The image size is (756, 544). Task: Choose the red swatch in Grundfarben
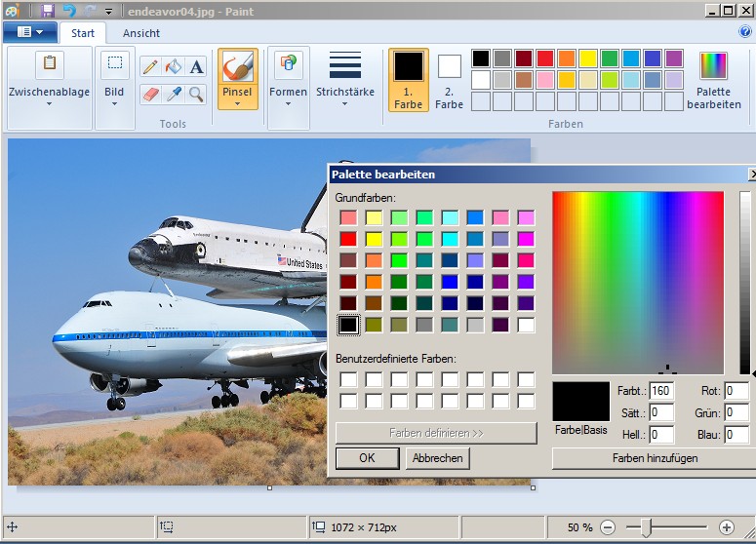[348, 239]
